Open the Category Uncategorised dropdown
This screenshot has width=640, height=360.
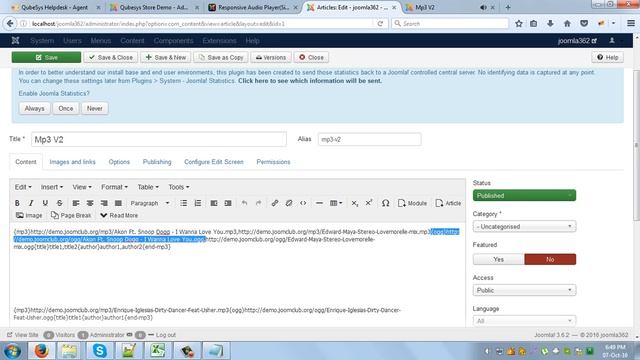pos(524,226)
